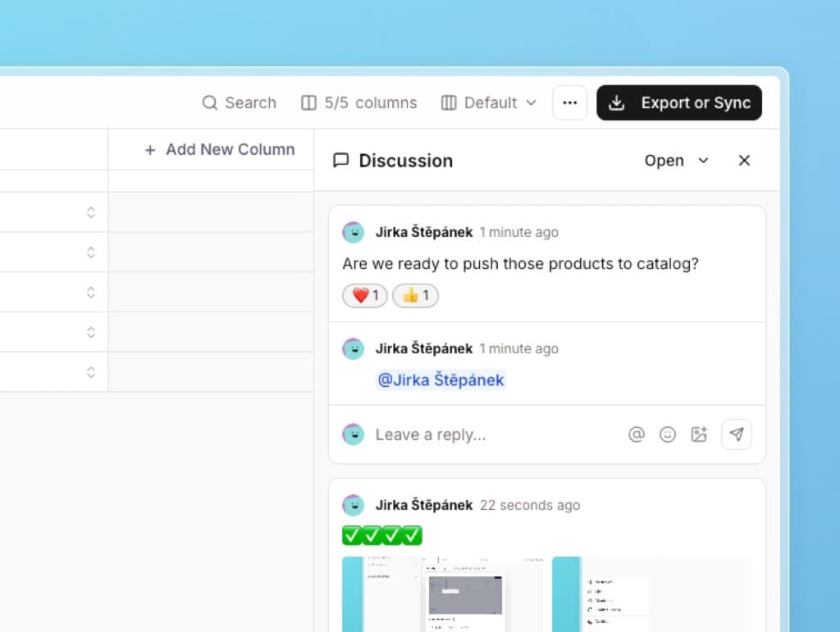Click the Discussion speech bubble icon
This screenshot has width=840, height=632.
(x=340, y=161)
